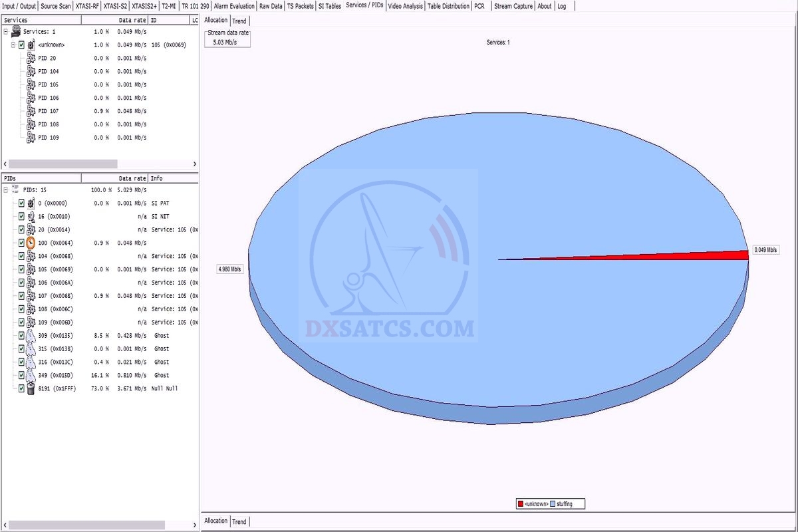Image resolution: width=798 pixels, height=532 pixels.
Task: Click the trash can icon for PID 8191
Action: tap(31, 388)
